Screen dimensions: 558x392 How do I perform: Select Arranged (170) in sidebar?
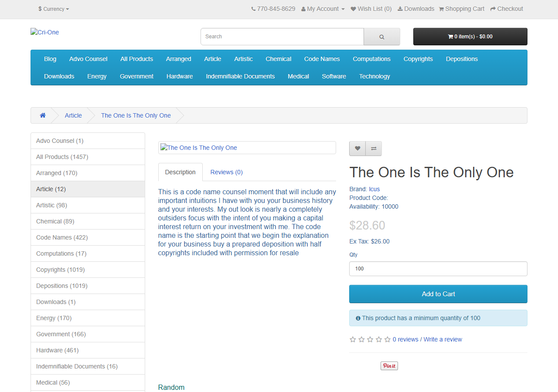point(88,173)
